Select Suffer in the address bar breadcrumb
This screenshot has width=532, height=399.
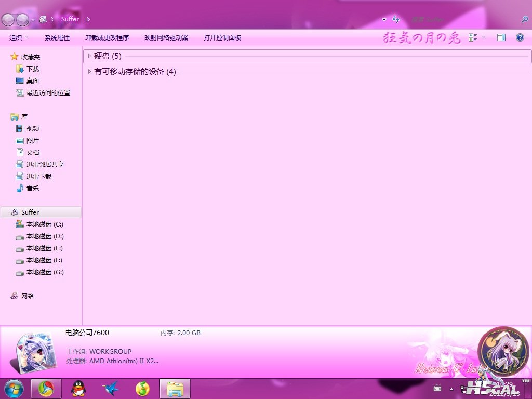pos(70,19)
